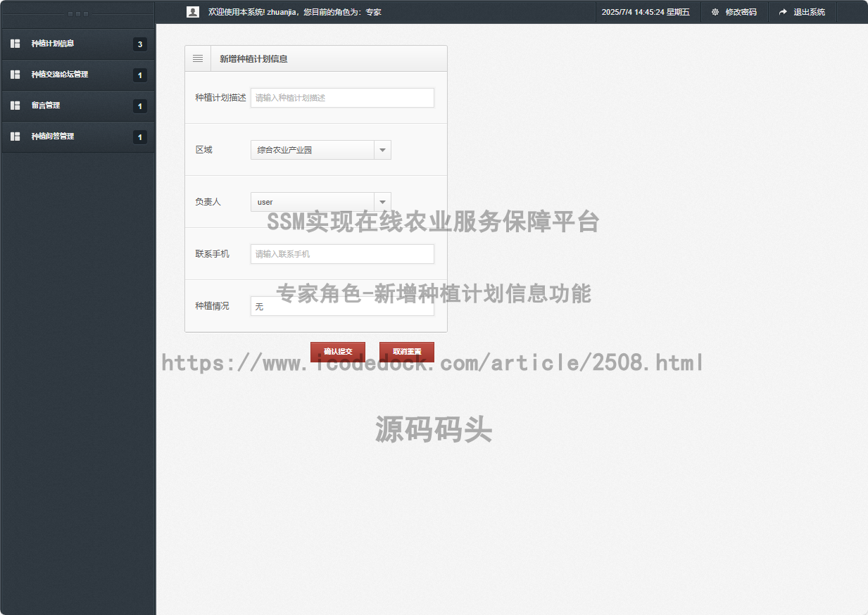The height and width of the screenshot is (615, 868).
Task: Click the 种植计划描述 label
Action: pos(221,98)
